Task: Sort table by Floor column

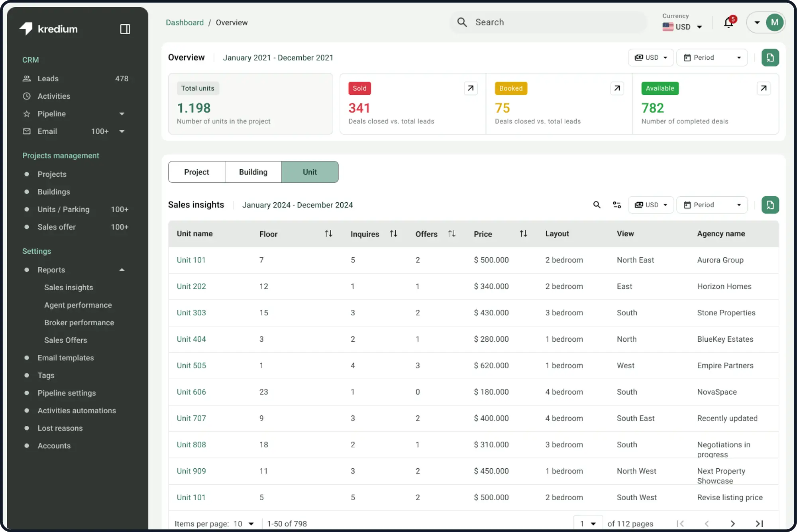Action: point(328,234)
